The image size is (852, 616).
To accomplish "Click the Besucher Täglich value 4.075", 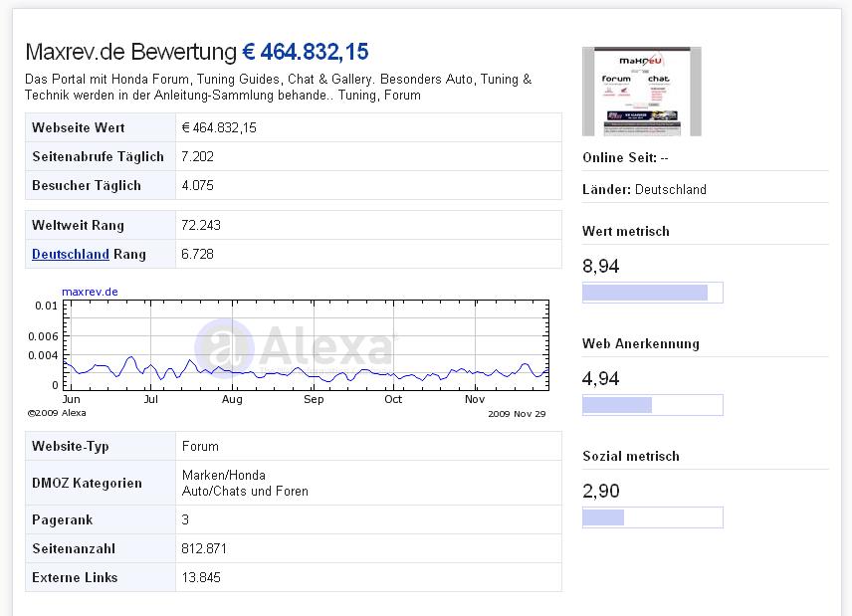I will point(197,185).
